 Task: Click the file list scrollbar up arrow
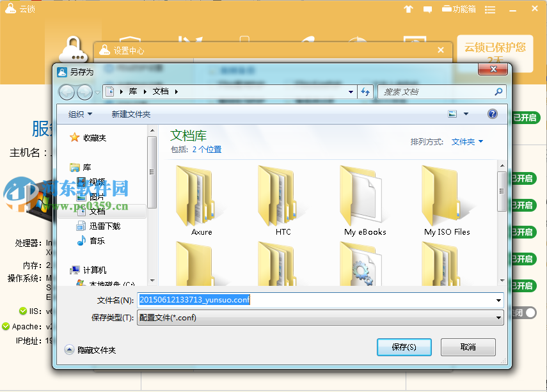(502, 166)
